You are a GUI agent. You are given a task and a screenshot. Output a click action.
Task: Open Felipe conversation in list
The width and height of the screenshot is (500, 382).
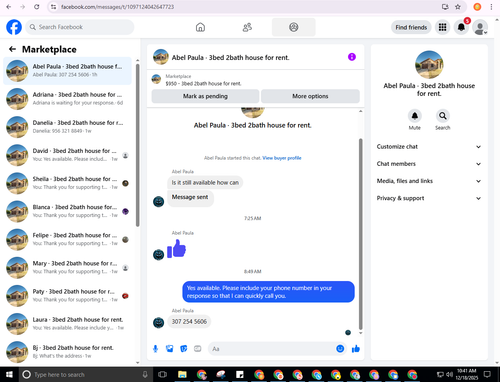click(x=67, y=239)
